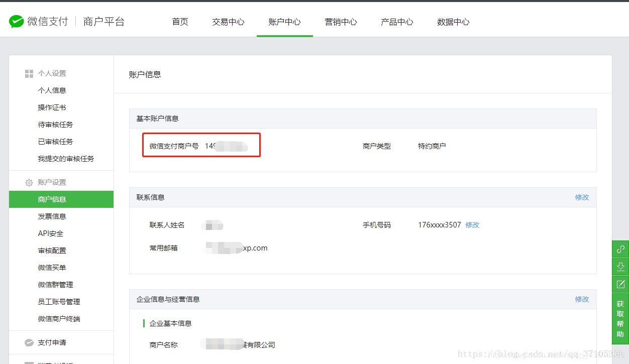Image resolution: width=629 pixels, height=364 pixels.
Task: Open 发票信息 in sidebar
Action: tap(52, 216)
